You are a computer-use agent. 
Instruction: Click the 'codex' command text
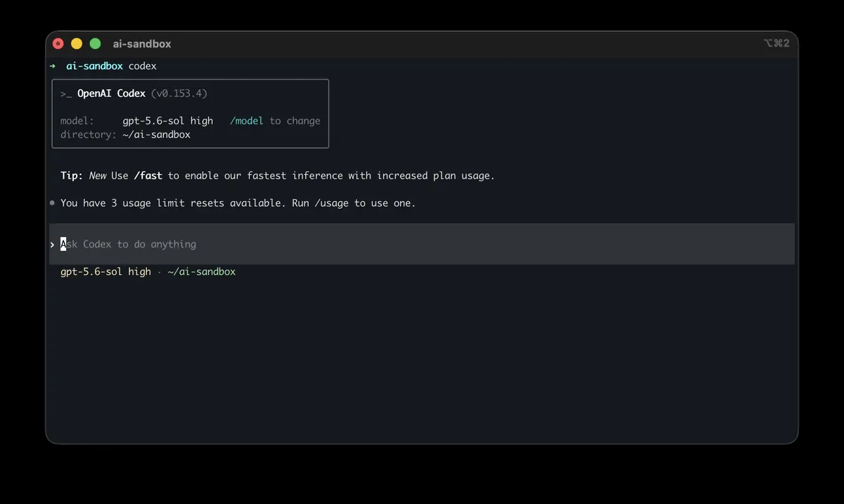pyautogui.click(x=143, y=66)
